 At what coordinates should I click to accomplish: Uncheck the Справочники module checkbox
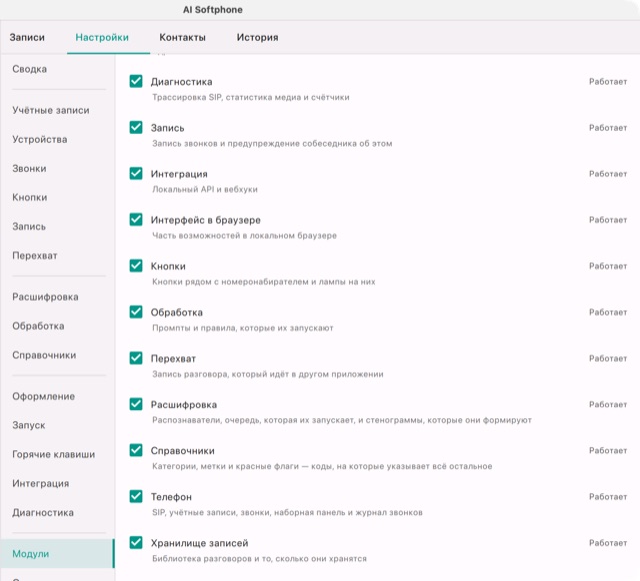(136, 450)
